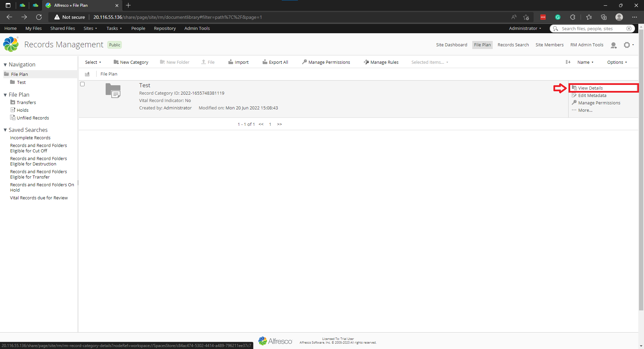Viewport: 644px width, 349px height.
Task: Open the Test record category folder thumbnail
Action: click(113, 91)
